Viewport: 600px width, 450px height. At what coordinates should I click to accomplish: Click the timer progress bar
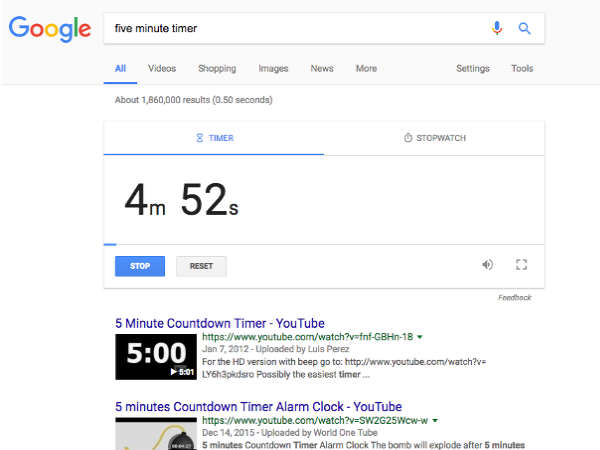tap(324, 244)
